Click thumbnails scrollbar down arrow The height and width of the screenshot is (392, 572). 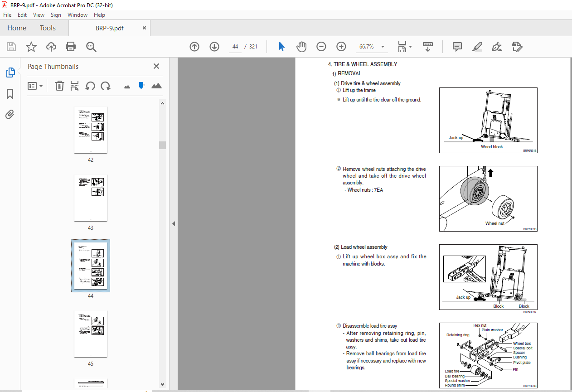click(x=162, y=384)
